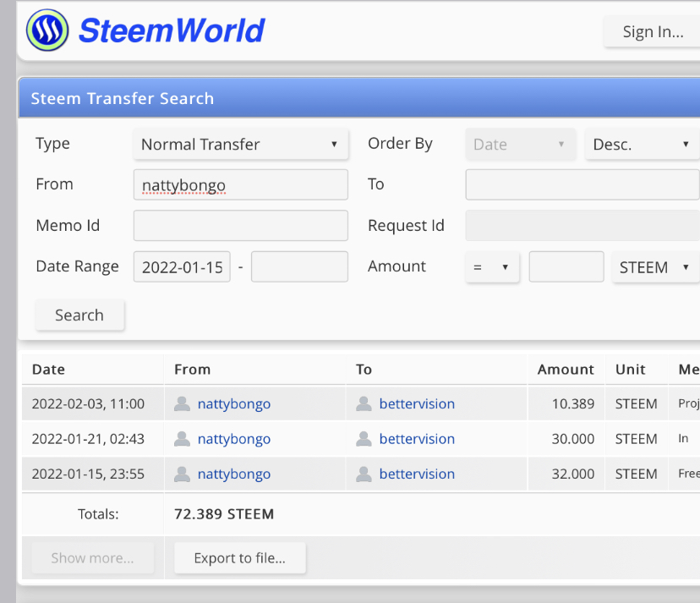Viewport: 700px width, 603px height.
Task: Open the Type dropdown showing Normal Transfer
Action: [x=241, y=145]
